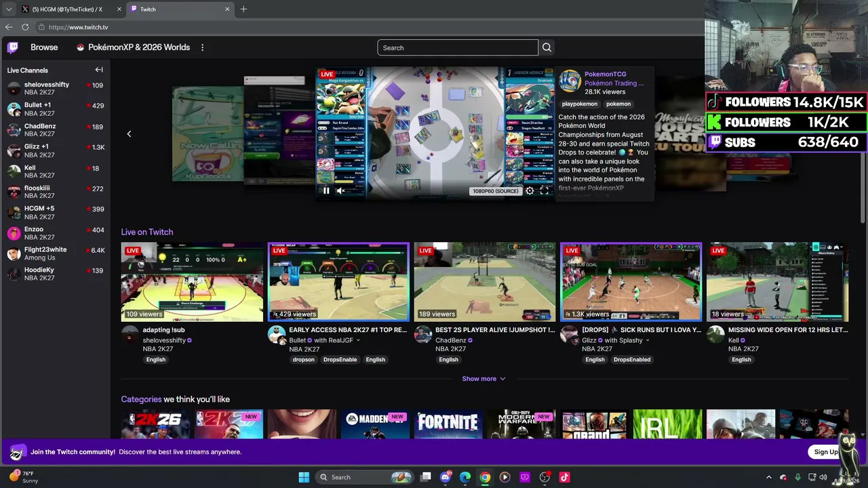Open the Browse page
The width and height of the screenshot is (868, 488).
(44, 47)
